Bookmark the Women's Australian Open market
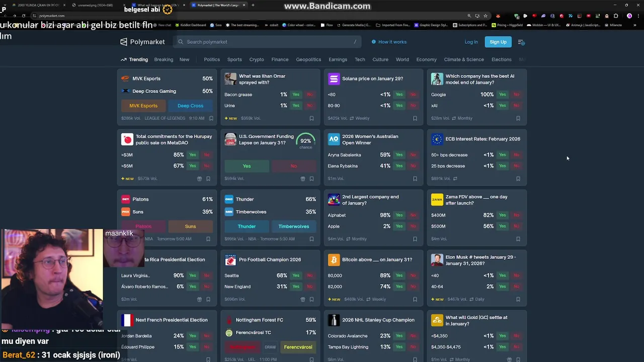This screenshot has height=362, width=644. [415, 178]
